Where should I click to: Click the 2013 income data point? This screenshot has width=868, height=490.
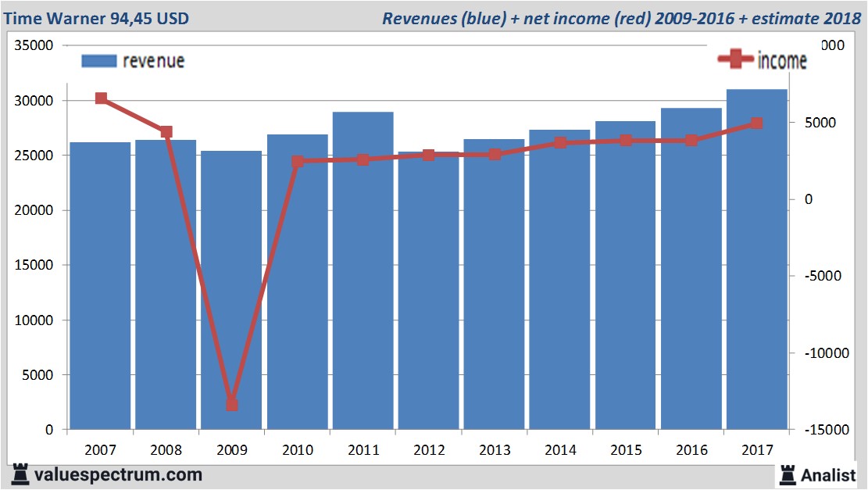495,155
